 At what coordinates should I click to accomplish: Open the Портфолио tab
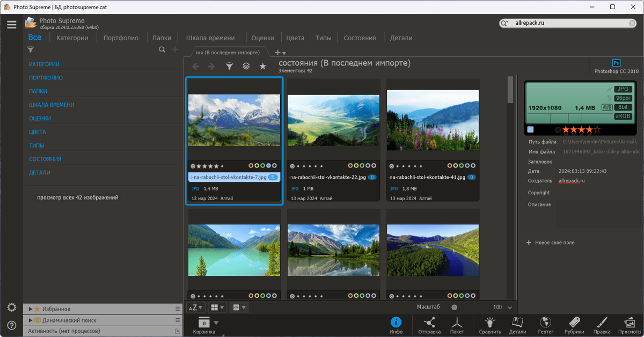coord(121,38)
